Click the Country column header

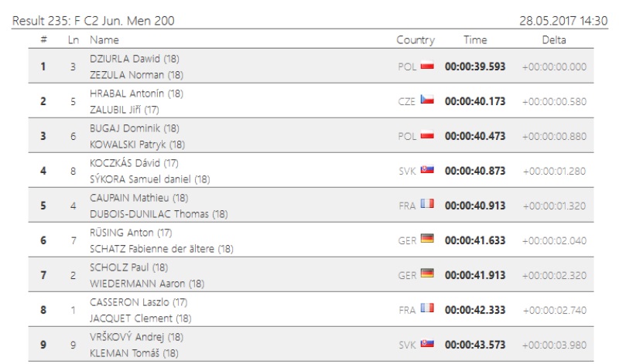coord(416,39)
